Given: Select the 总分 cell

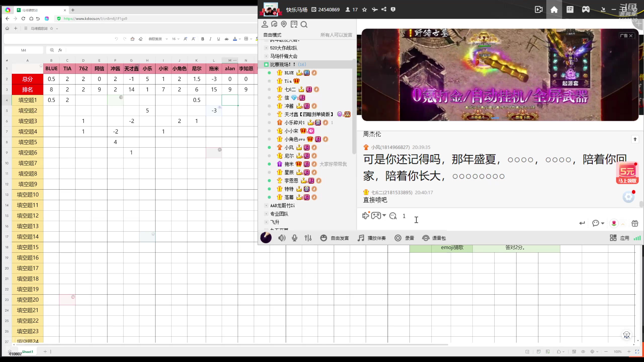Looking at the screenshot, I should coord(27,79).
